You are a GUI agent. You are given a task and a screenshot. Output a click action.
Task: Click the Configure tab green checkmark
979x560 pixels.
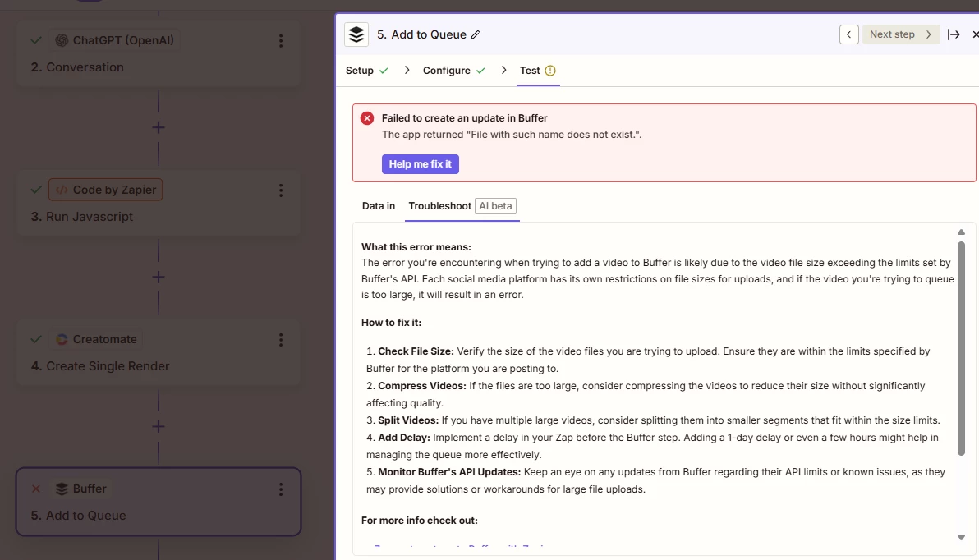point(480,71)
